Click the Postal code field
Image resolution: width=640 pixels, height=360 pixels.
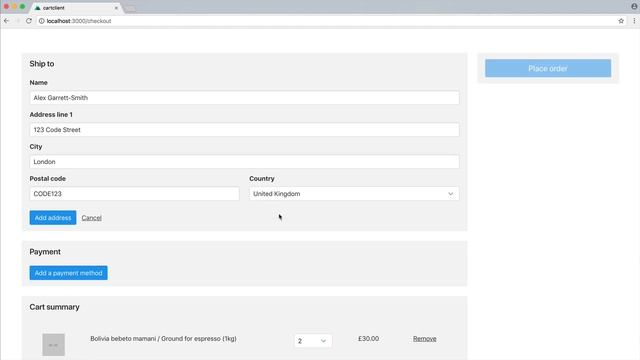tap(134, 194)
